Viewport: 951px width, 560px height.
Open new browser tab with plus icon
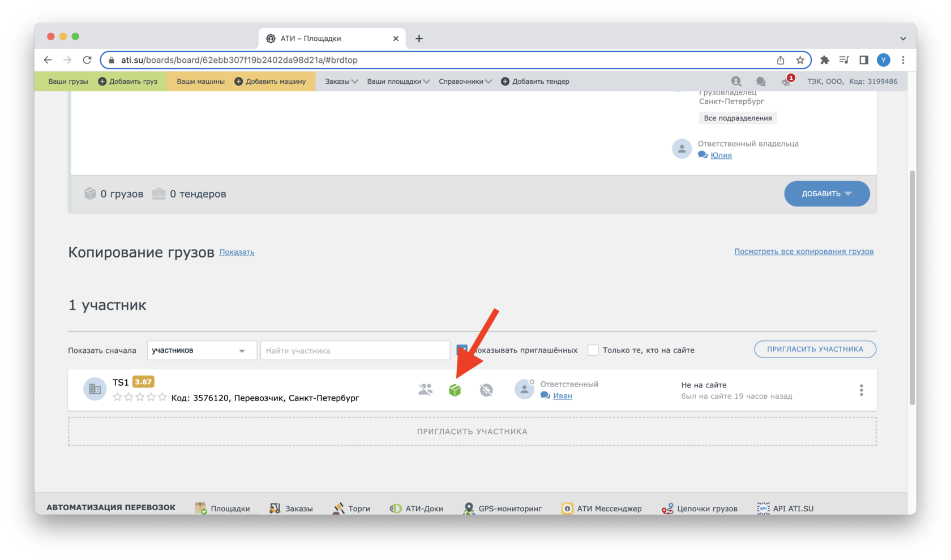coord(419,38)
